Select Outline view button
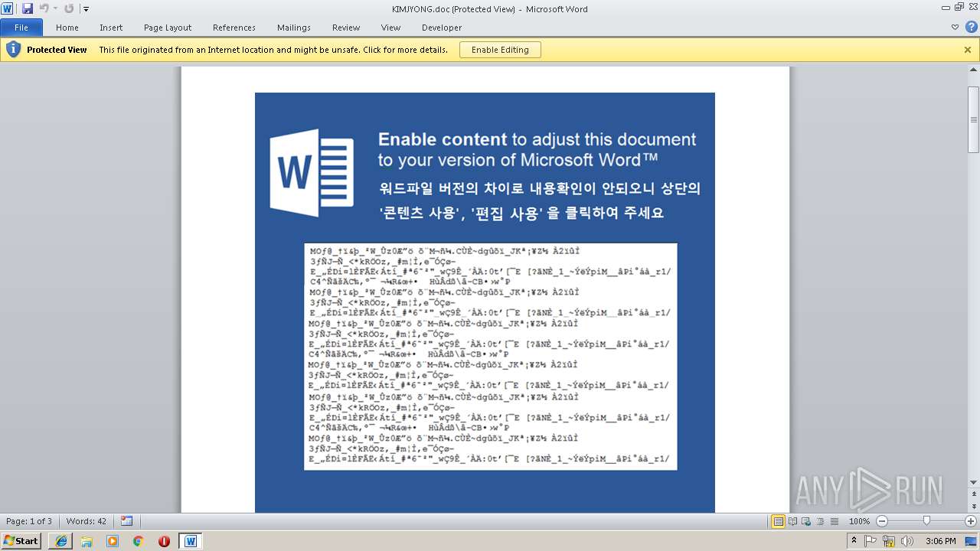The image size is (980, 551). pos(820,521)
